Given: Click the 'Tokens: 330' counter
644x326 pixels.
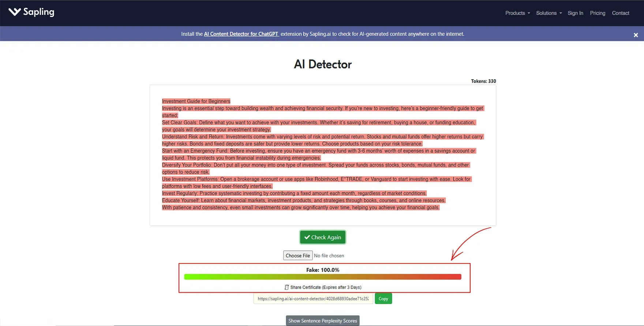Looking at the screenshot, I should click(483, 81).
